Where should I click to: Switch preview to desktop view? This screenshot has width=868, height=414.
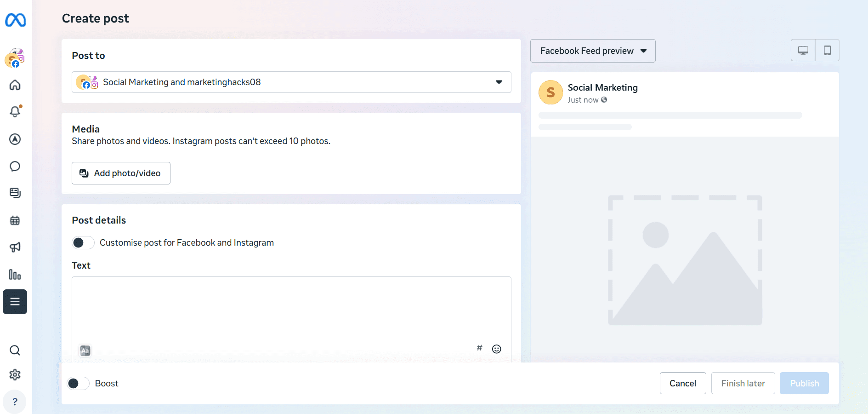click(x=803, y=50)
